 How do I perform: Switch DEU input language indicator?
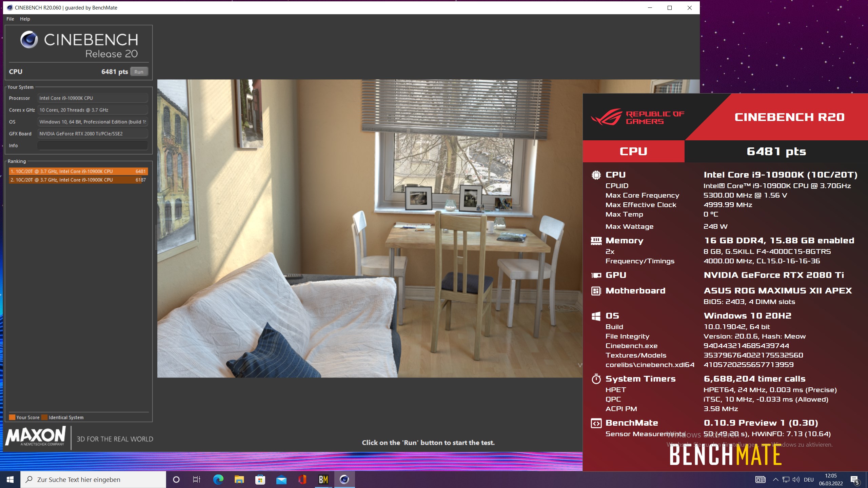[809, 480]
